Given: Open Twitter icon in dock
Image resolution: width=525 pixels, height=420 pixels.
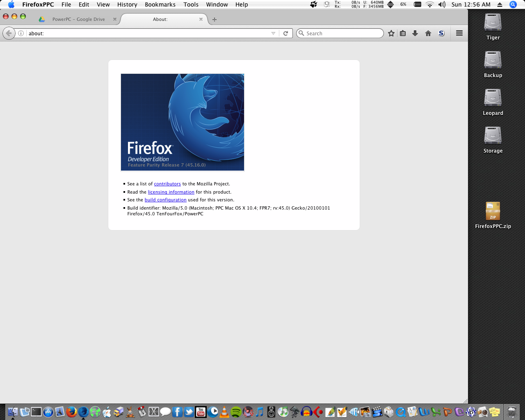Looking at the screenshot, I should (189, 412).
